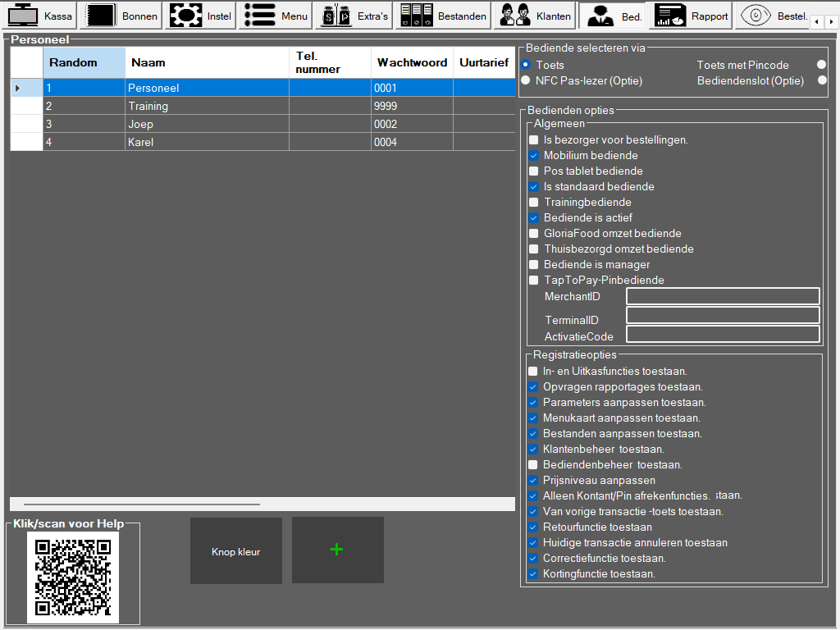Click the Knop kleur button

tap(235, 551)
